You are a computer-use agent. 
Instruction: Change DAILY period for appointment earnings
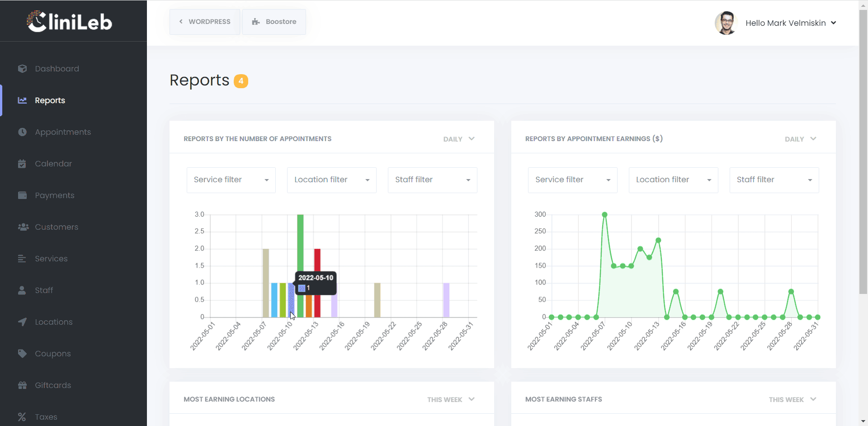(x=800, y=139)
